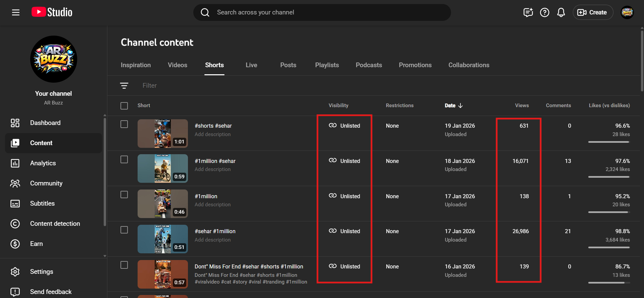Sort by the Date column arrow
This screenshot has width=644, height=298.
pyautogui.click(x=460, y=105)
